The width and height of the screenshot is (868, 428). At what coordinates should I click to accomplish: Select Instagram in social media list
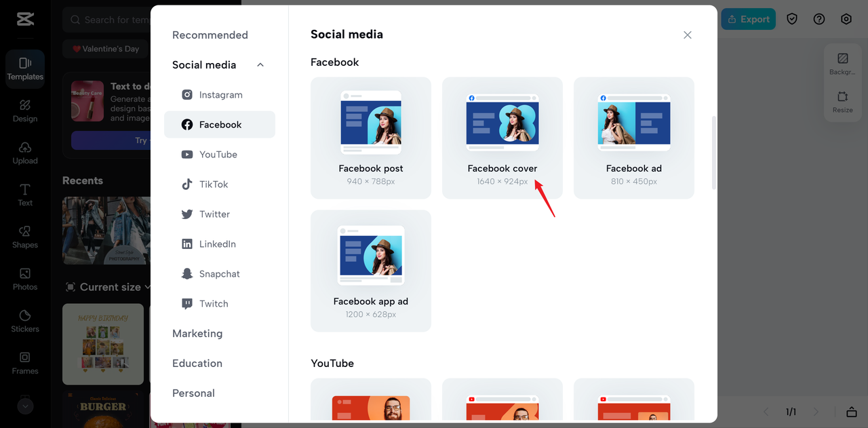coord(220,95)
